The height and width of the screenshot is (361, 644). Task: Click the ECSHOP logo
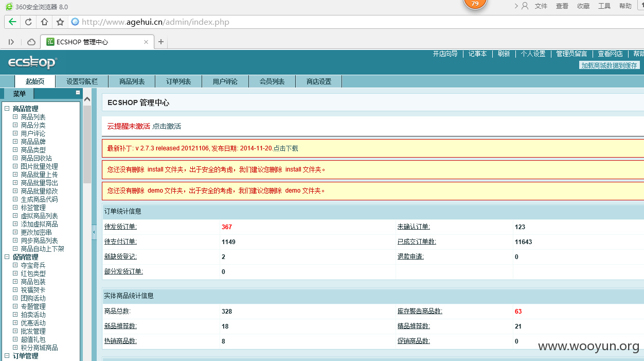pos(32,63)
